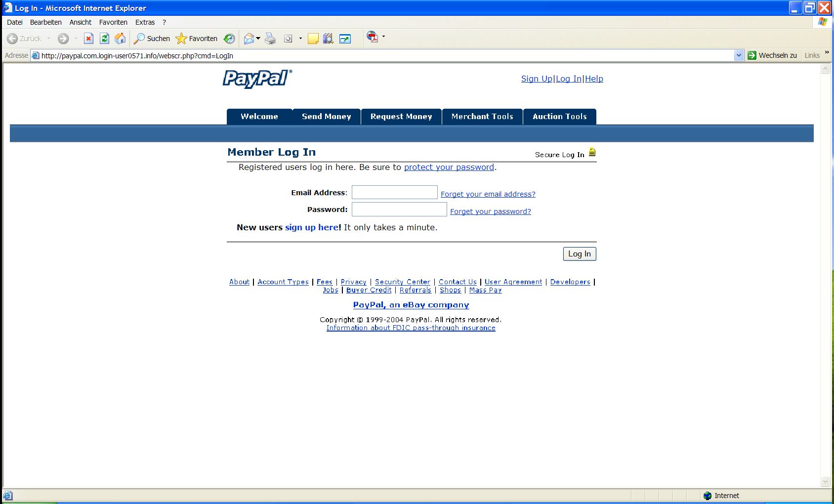This screenshot has height=504, width=834.
Task: Open the ? help menu
Action: [164, 22]
